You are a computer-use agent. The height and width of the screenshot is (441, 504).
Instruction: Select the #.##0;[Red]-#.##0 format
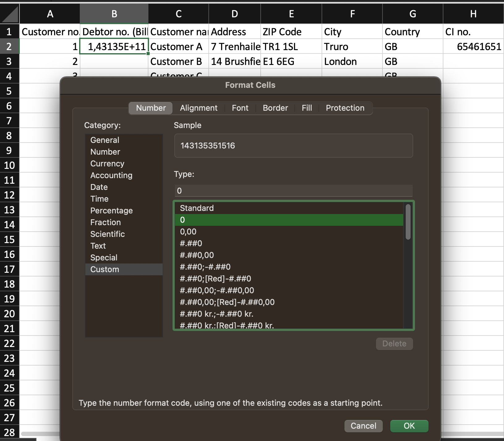click(x=215, y=279)
